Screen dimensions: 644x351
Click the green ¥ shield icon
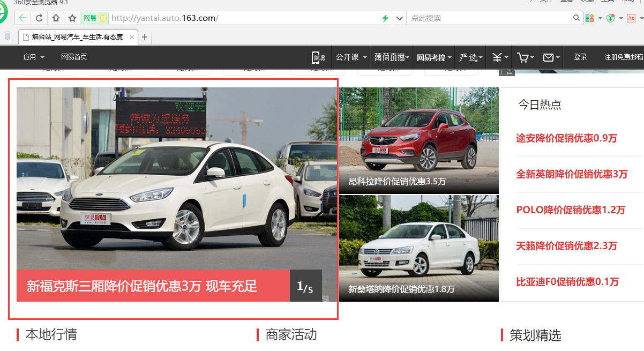(610, 18)
